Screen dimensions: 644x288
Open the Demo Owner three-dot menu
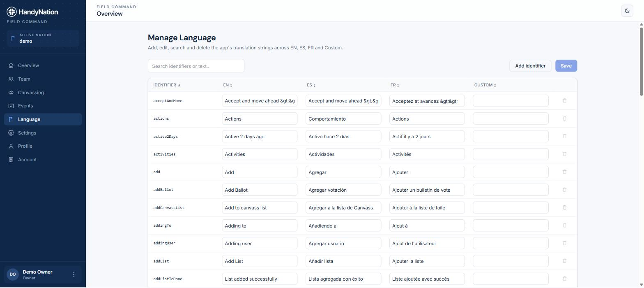[x=74, y=274]
